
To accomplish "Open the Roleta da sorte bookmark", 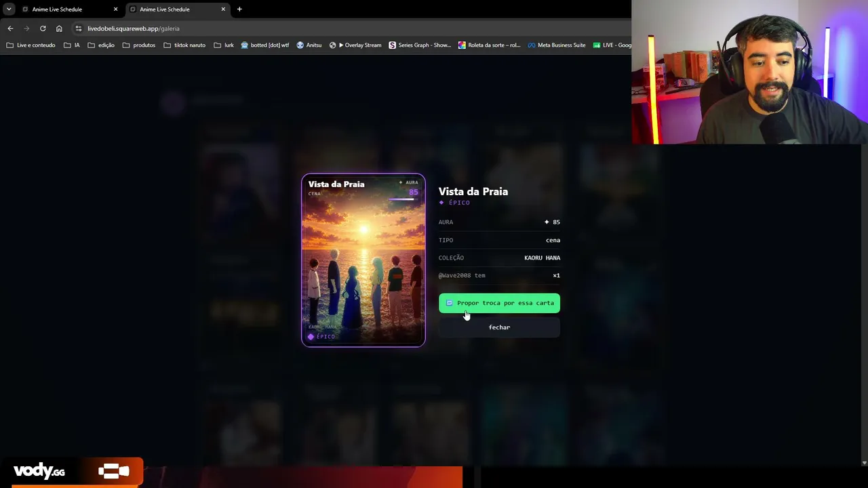I will click(490, 45).
